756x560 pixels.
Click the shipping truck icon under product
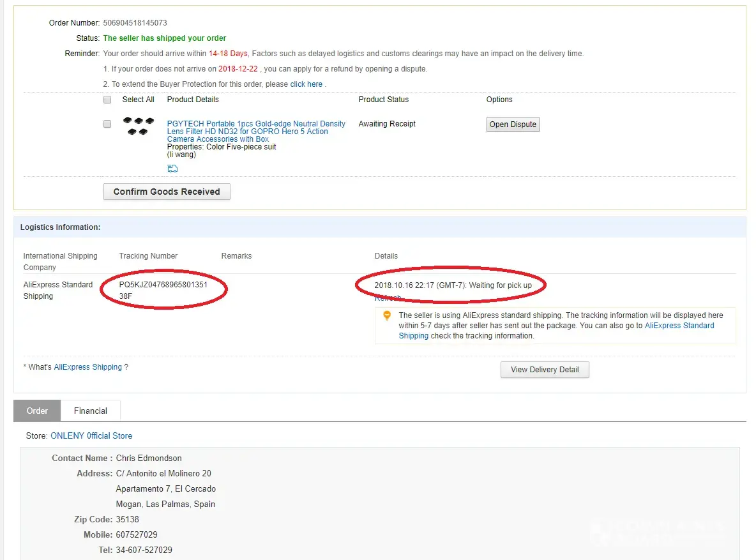(172, 169)
